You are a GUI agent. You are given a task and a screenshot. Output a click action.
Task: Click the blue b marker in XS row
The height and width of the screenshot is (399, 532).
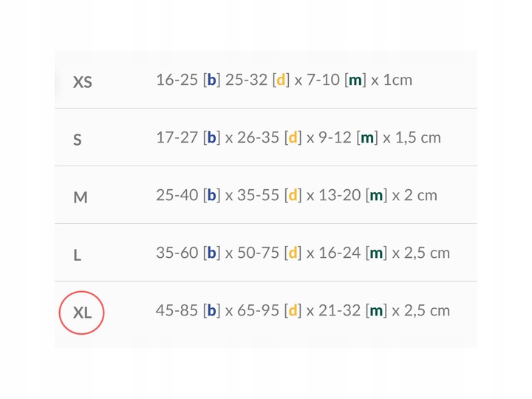coord(211,80)
